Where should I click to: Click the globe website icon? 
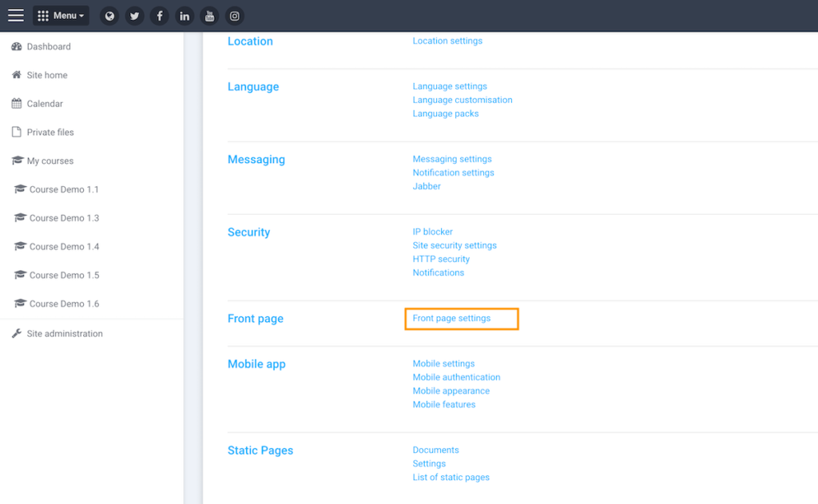click(x=109, y=16)
